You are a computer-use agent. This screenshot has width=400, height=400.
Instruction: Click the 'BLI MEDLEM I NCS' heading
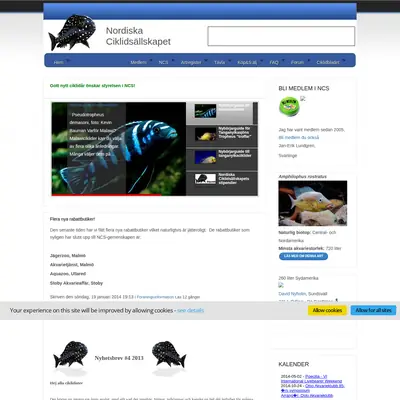[304, 88]
